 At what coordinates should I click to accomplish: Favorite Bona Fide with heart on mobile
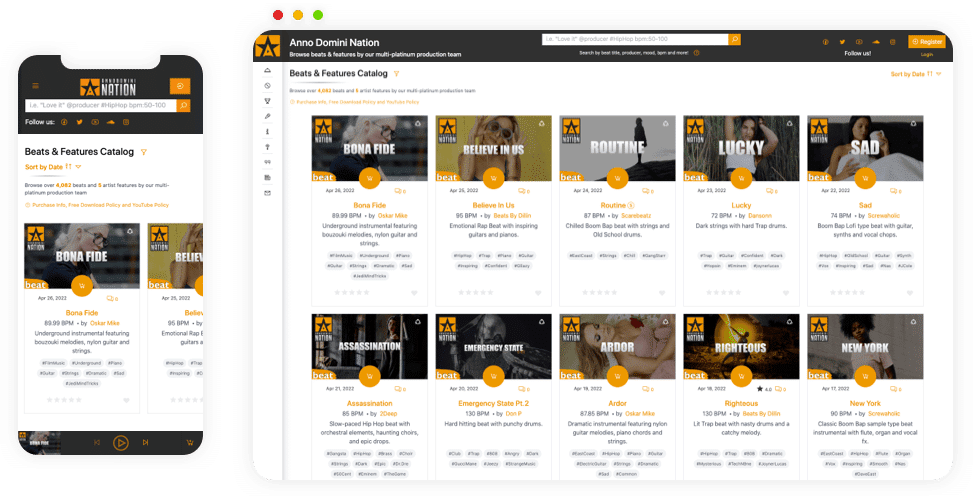(127, 400)
